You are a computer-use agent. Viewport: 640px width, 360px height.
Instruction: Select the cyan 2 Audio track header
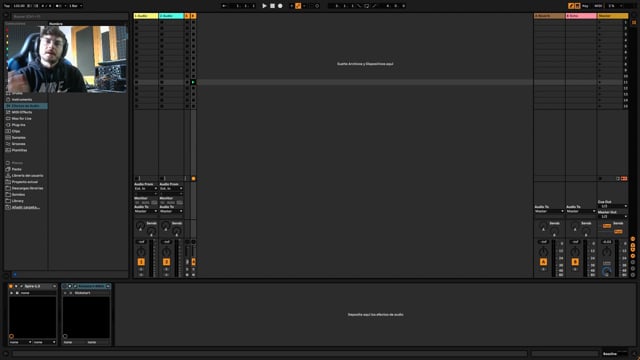[171, 16]
